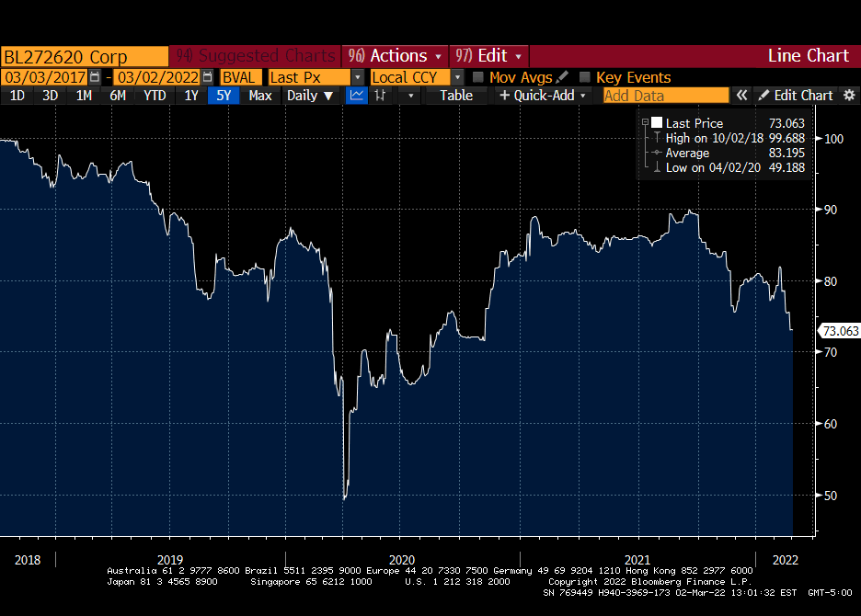Image resolution: width=861 pixels, height=616 pixels.
Task: Click the 2020 label on the time axis
Action: [x=402, y=560]
